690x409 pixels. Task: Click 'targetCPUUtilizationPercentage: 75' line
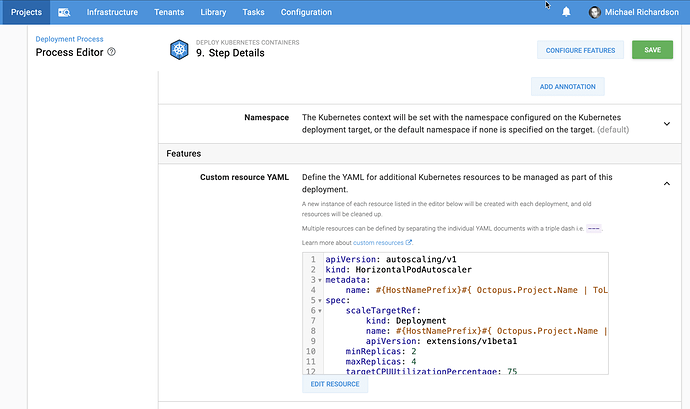(x=431, y=371)
